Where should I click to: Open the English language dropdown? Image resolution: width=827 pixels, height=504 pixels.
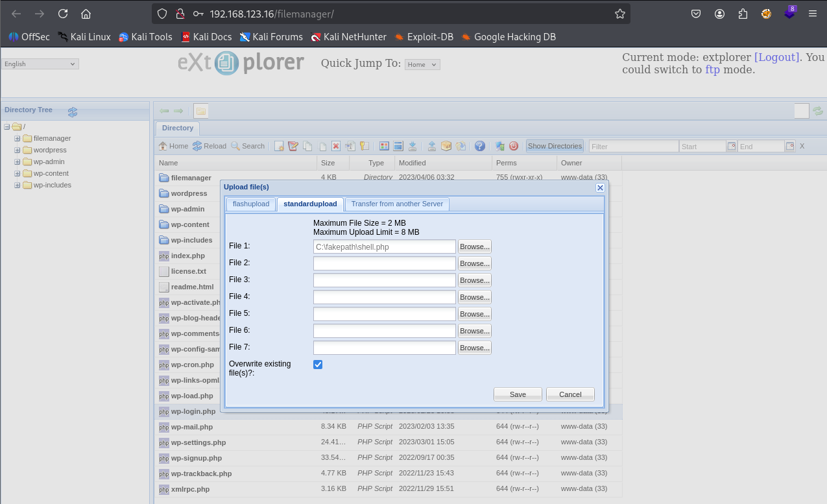click(x=40, y=64)
